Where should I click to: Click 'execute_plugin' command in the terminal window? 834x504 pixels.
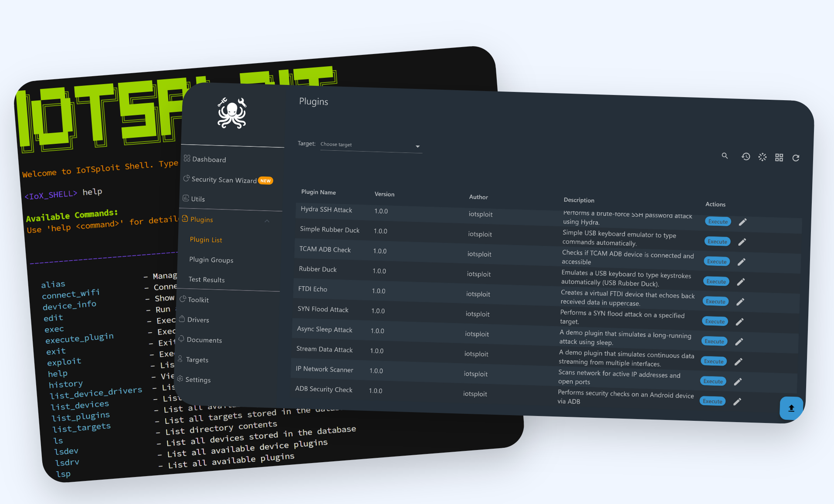point(80,338)
